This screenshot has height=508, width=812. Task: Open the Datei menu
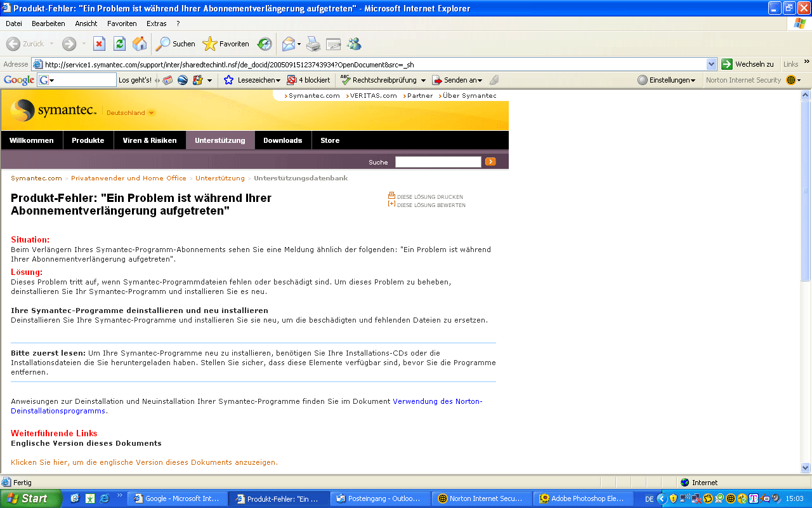click(14, 23)
